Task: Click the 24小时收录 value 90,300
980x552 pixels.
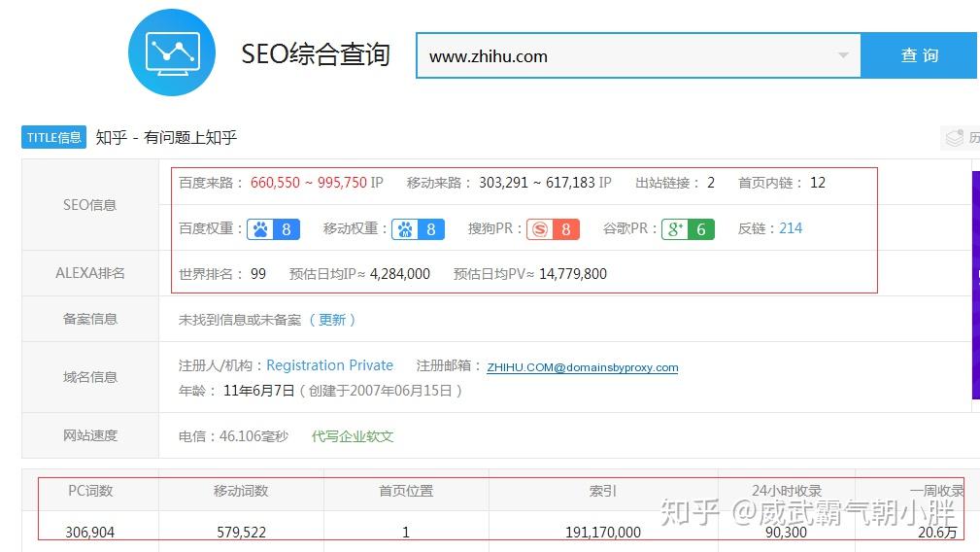Action: [787, 533]
